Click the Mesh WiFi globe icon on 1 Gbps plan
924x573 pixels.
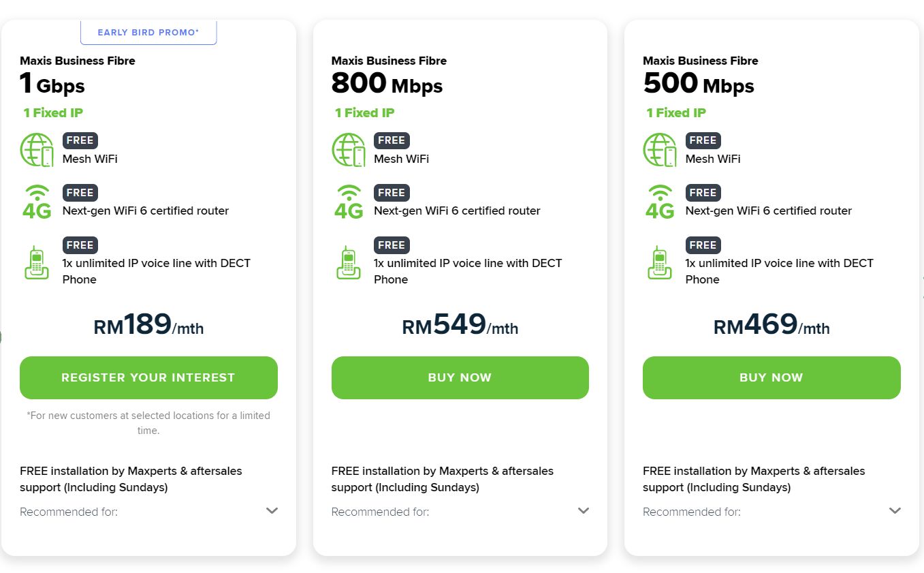click(x=37, y=150)
